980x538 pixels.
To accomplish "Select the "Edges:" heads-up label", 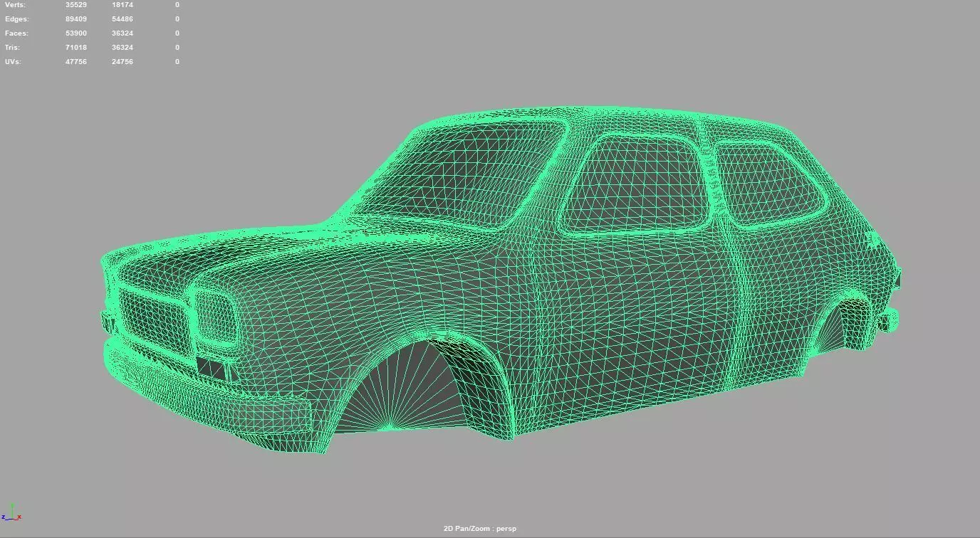I will click(16, 19).
